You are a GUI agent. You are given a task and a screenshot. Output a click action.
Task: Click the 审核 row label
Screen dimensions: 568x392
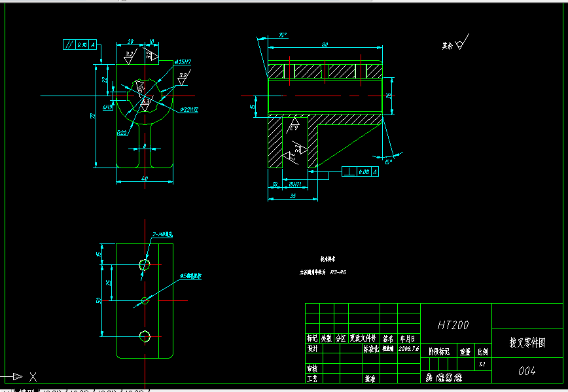tap(312, 368)
